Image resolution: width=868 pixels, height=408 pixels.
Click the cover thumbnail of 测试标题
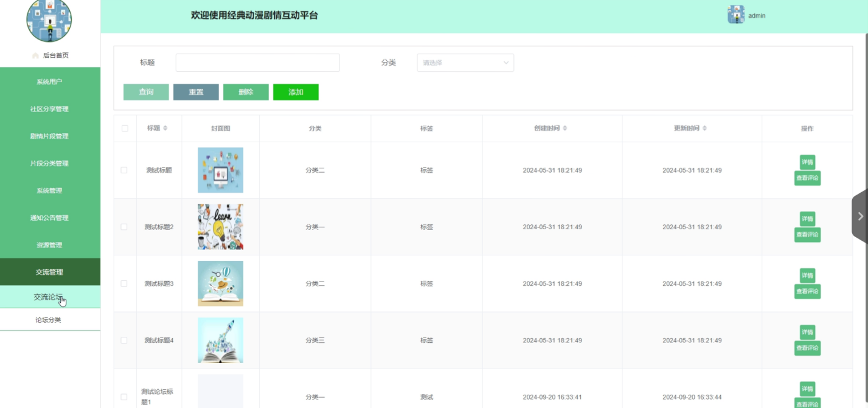click(x=220, y=170)
